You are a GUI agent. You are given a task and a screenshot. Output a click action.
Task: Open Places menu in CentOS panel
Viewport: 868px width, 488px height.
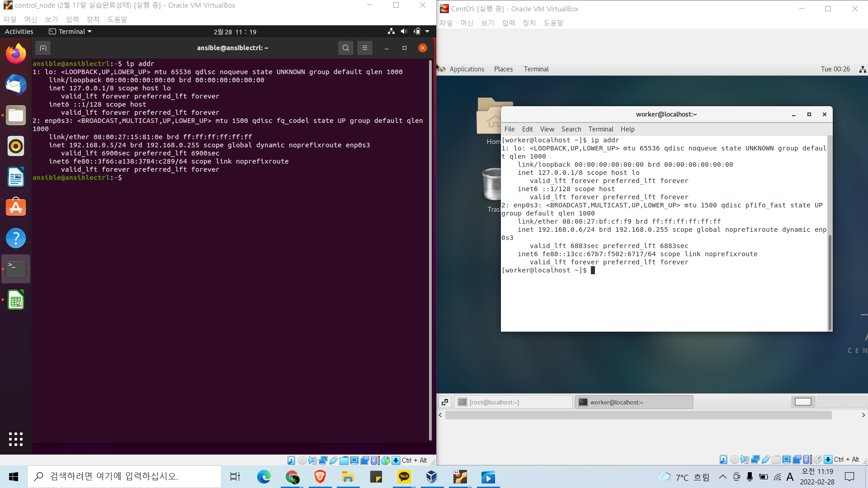503,69
